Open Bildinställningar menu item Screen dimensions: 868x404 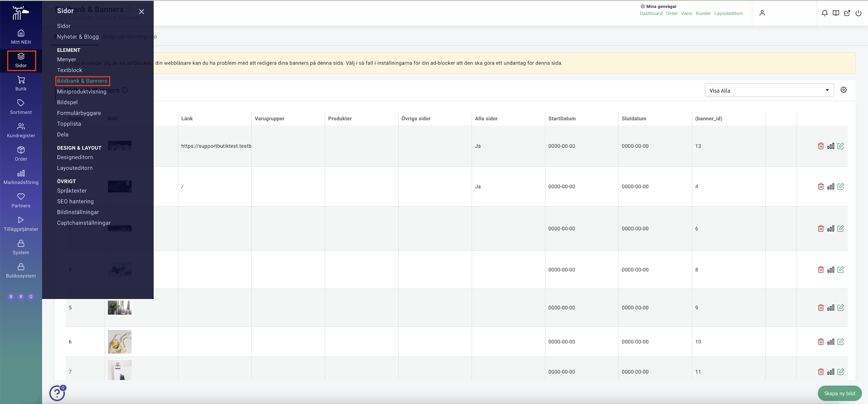78,212
